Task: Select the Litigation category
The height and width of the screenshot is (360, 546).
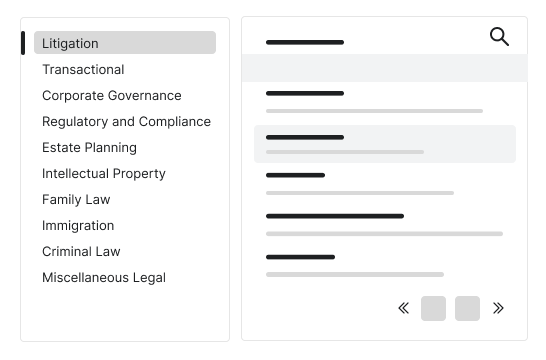Action: click(x=125, y=43)
